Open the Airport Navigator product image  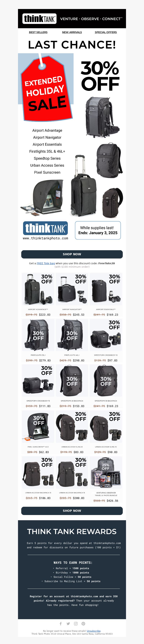pyautogui.click(x=72, y=289)
